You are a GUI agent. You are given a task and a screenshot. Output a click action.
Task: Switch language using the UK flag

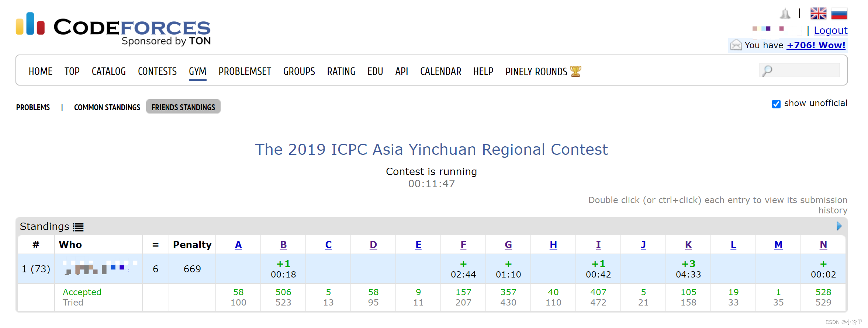point(818,14)
